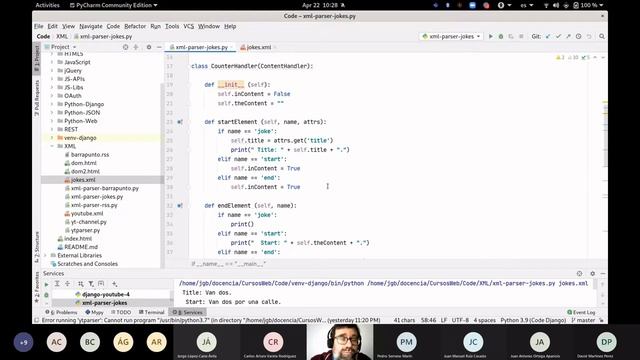Open the Event Log
Screen dimensions: 640x360
coord(581,312)
